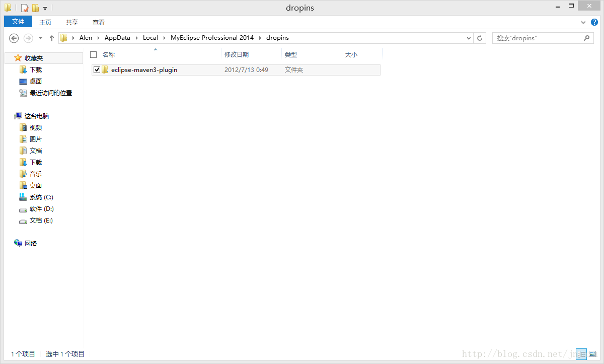Click Alen in the address breadcrumb
The image size is (604, 364).
[86, 38]
